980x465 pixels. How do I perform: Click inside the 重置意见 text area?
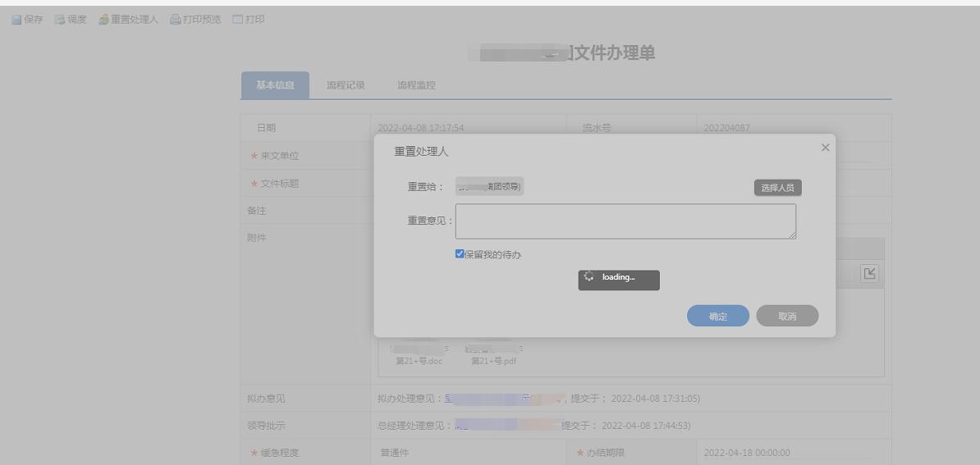[x=625, y=221]
